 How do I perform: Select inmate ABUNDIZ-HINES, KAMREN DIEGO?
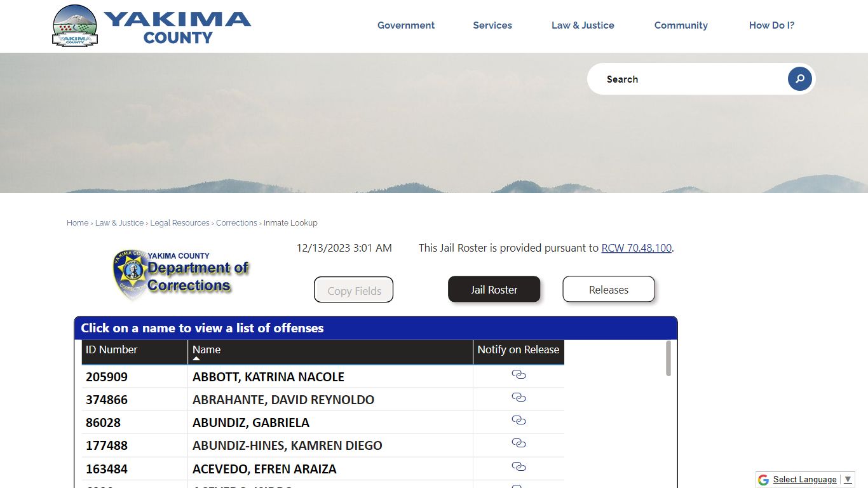pos(287,445)
